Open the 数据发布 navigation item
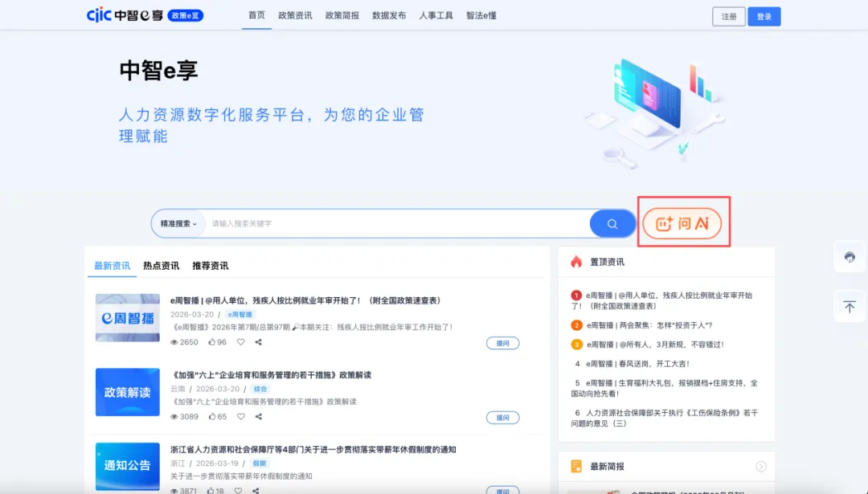 (389, 15)
